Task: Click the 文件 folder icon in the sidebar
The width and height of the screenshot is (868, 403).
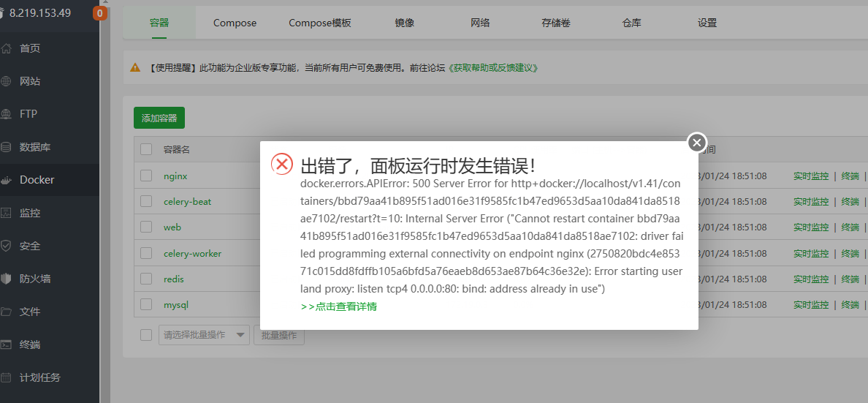Action: point(6,312)
